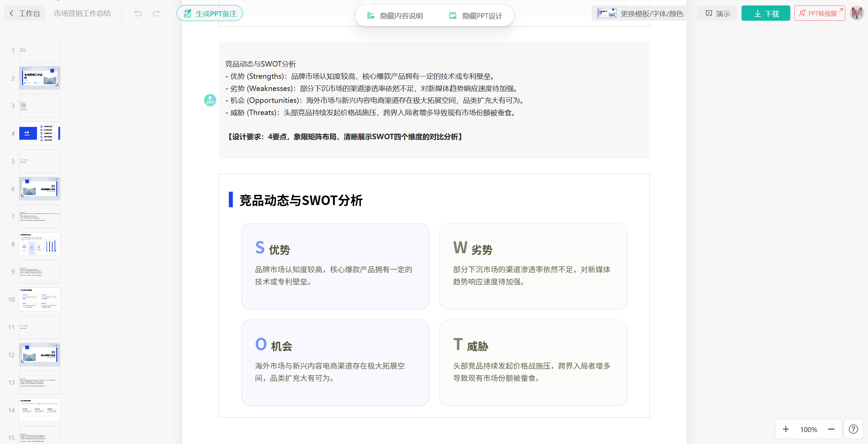Open the user avatar menu

[x=857, y=14]
